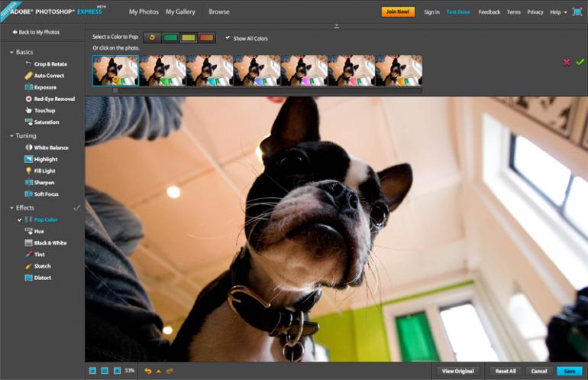Click the undo arrow in bottom bar
Screen dimensions: 588x380
(x=148, y=371)
